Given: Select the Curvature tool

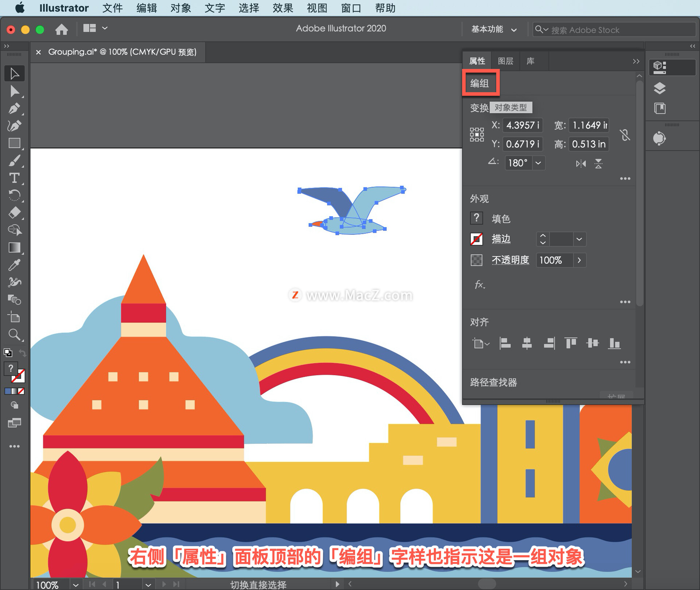Looking at the screenshot, I should click(15, 126).
